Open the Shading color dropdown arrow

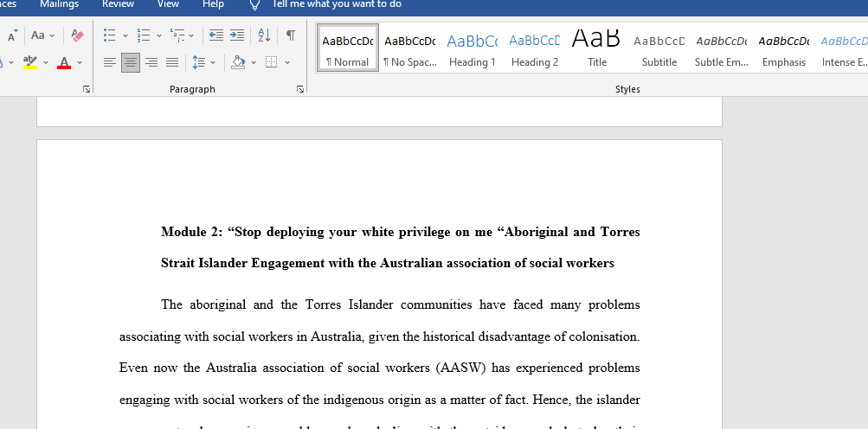(254, 62)
